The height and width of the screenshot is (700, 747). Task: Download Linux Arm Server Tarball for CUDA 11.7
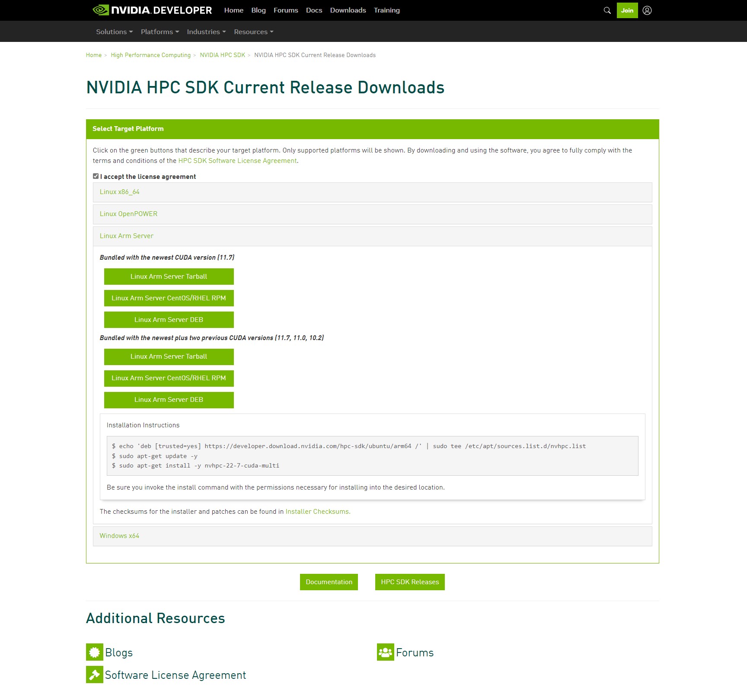tap(169, 277)
